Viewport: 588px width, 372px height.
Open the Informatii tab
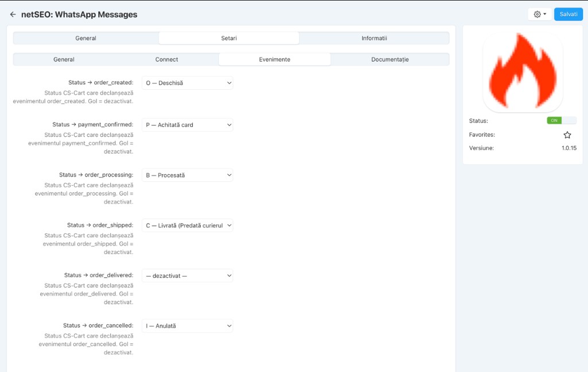(x=374, y=39)
